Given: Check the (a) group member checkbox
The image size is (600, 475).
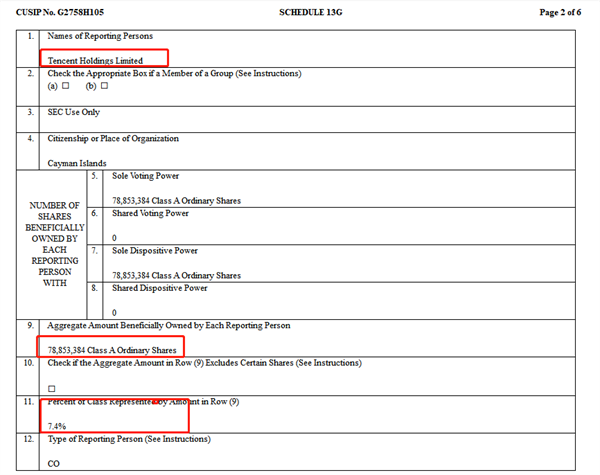Looking at the screenshot, I should pyautogui.click(x=66, y=85).
